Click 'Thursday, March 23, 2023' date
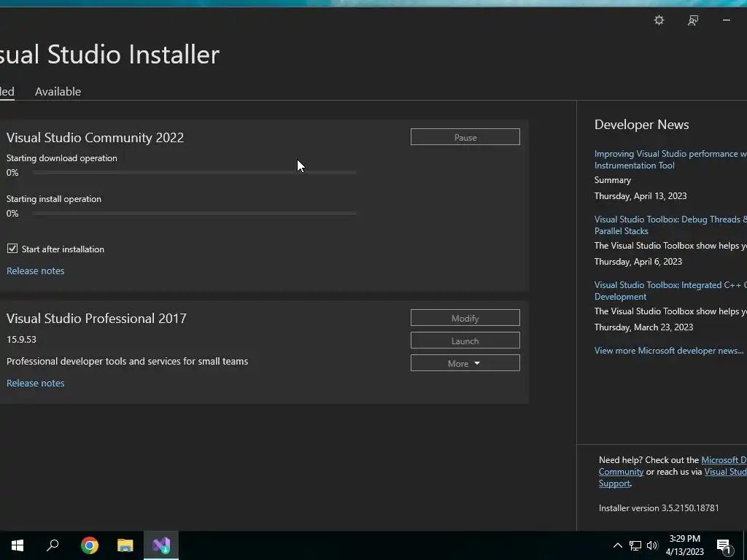 click(x=643, y=327)
